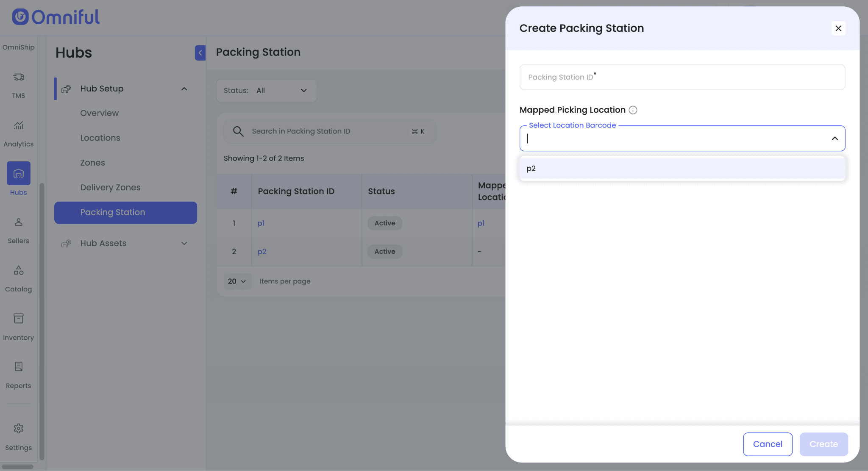
Task: Collapse the Hubs sidebar panel arrow
Action: click(200, 53)
